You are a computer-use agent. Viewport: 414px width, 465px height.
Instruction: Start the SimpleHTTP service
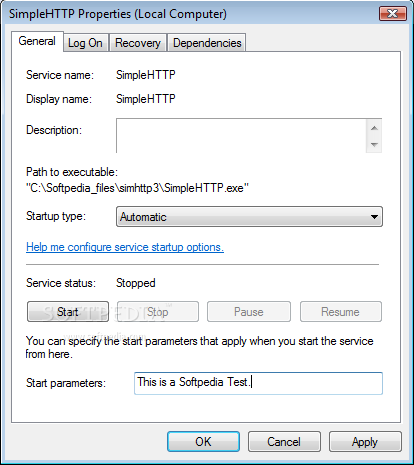click(68, 312)
